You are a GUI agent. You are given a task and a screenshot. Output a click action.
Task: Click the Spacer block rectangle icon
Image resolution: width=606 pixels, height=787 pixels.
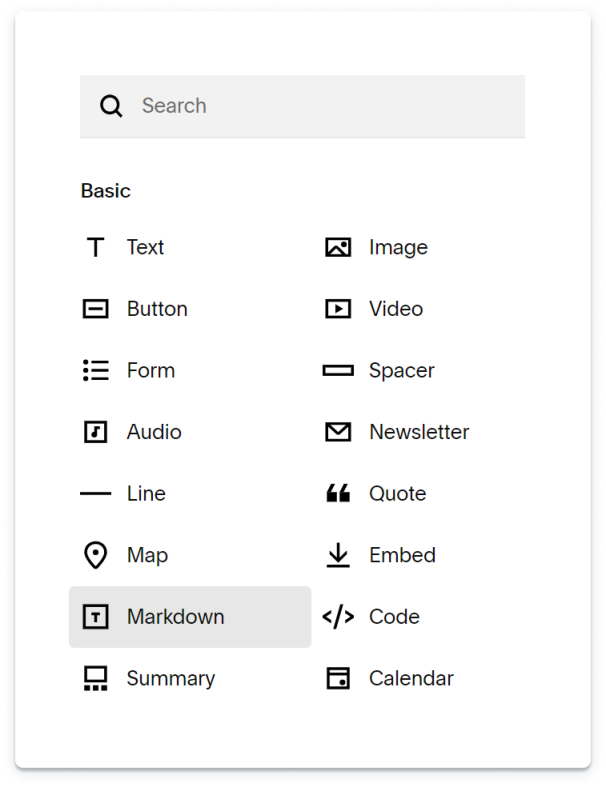(x=338, y=370)
